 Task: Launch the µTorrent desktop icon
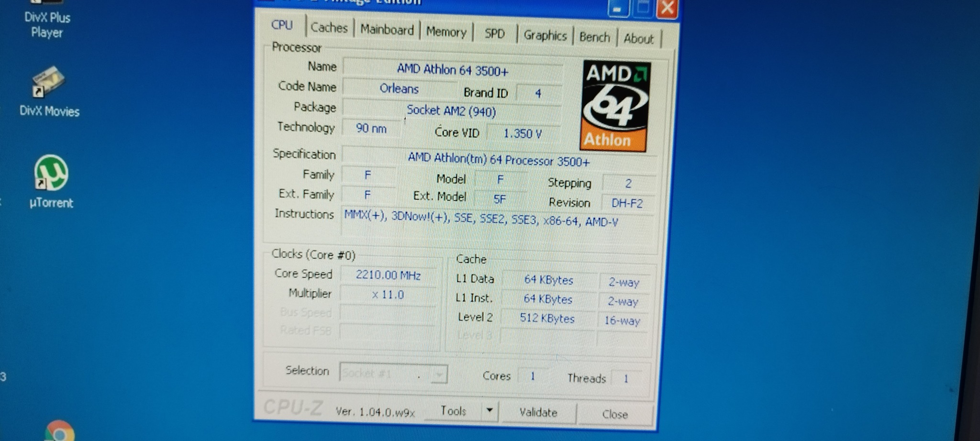point(51,182)
